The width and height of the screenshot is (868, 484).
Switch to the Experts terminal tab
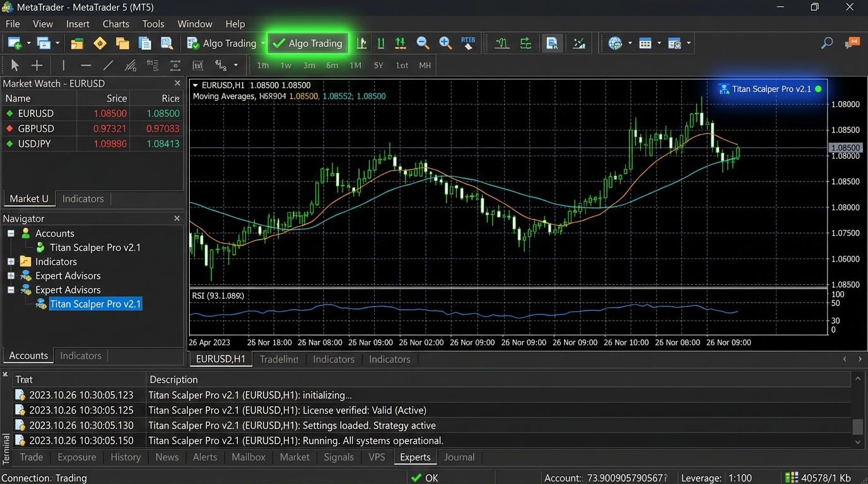pos(415,457)
